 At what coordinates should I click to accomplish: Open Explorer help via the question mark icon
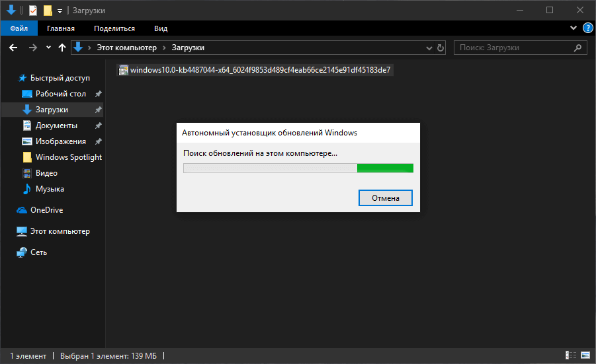[587, 28]
